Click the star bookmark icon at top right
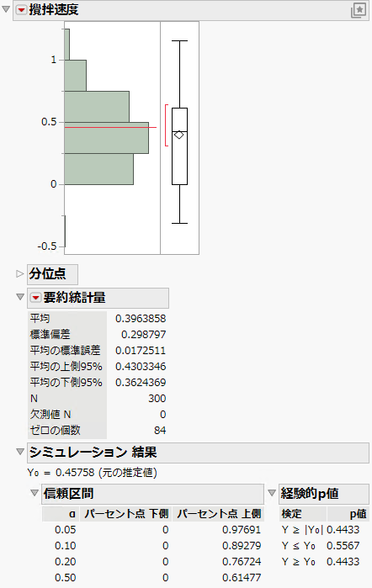 (358, 10)
